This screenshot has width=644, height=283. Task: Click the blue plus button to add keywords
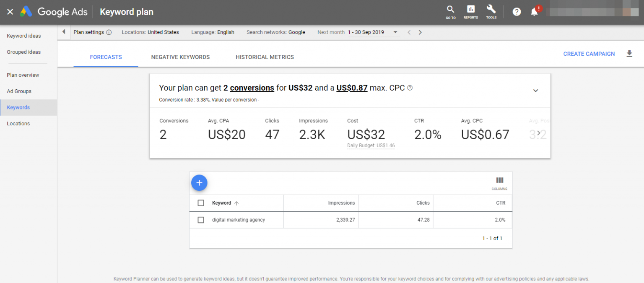(x=199, y=183)
